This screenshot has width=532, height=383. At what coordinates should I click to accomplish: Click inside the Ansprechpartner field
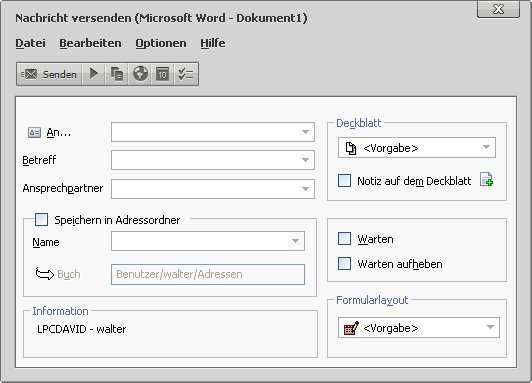pyautogui.click(x=213, y=189)
